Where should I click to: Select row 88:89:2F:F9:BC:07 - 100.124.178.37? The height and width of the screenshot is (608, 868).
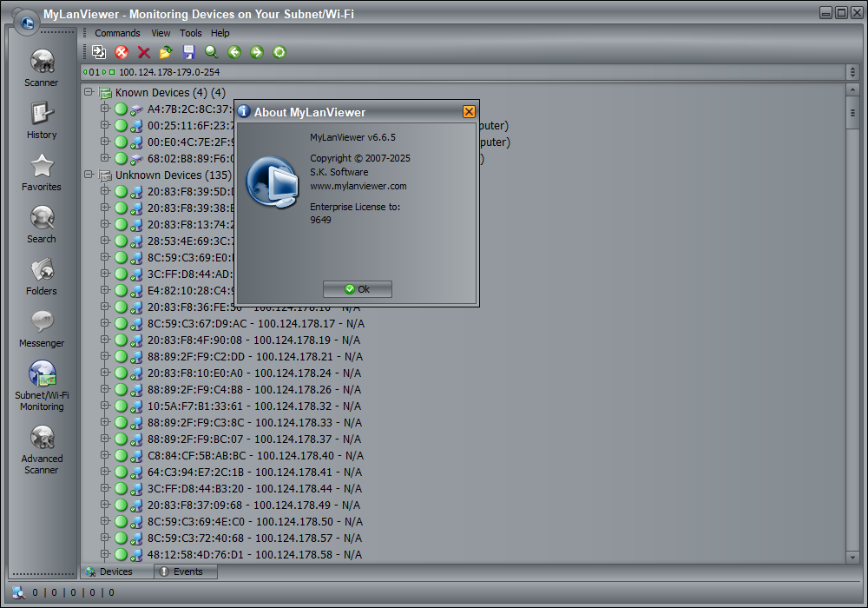click(254, 439)
